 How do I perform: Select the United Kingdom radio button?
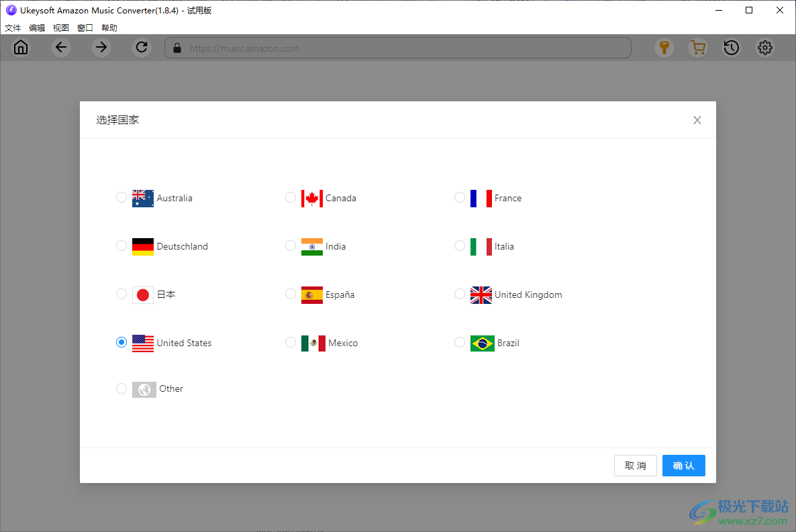point(460,294)
